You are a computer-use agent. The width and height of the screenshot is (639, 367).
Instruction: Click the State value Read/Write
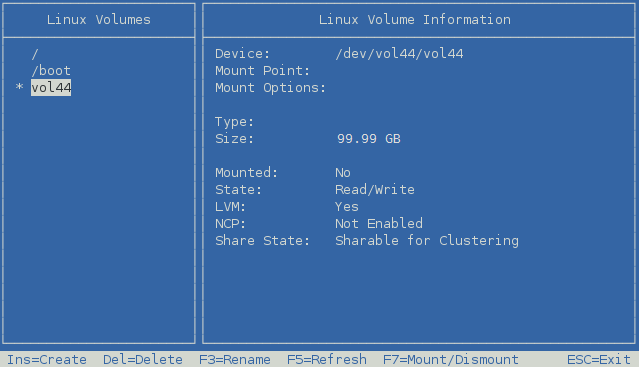click(375, 189)
